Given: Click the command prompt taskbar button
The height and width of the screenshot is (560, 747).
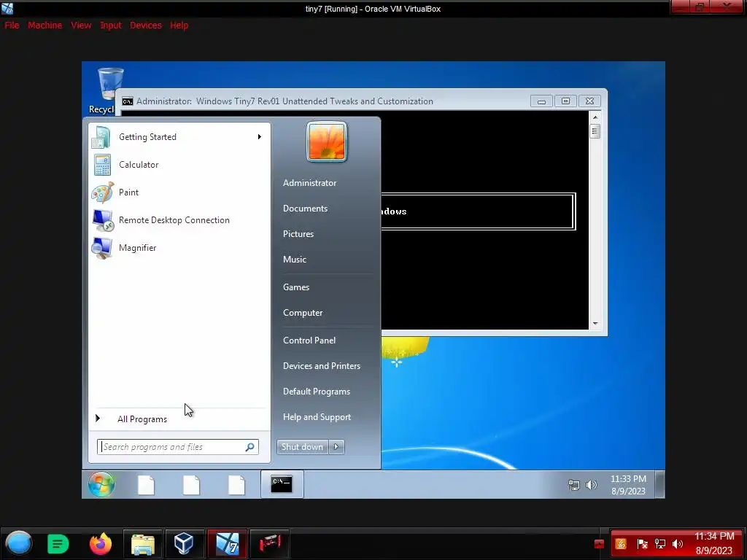Looking at the screenshot, I should pos(282,484).
